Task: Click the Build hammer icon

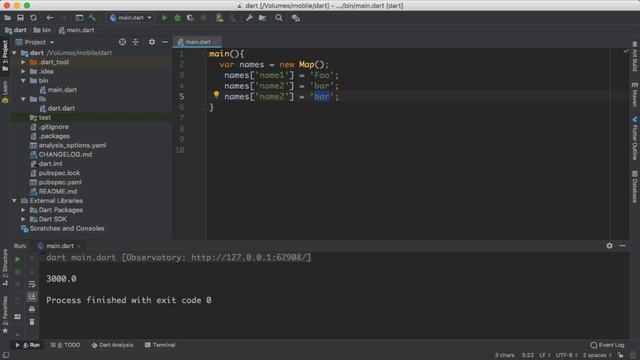Action: [x=92, y=18]
